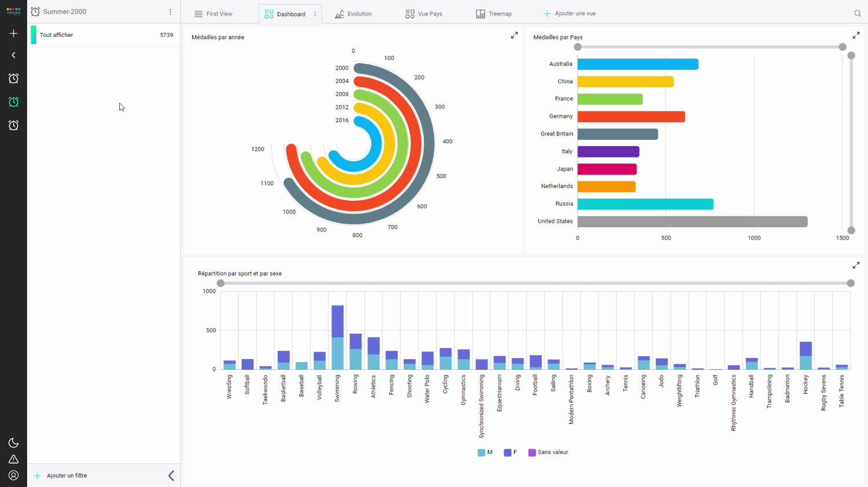Click Ajouter une vue

[x=569, y=13]
